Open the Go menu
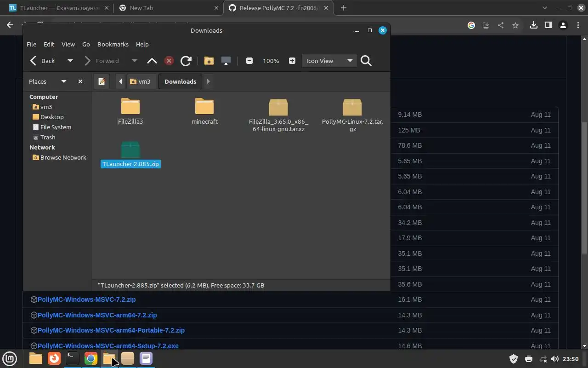The width and height of the screenshot is (588, 368). (86, 44)
